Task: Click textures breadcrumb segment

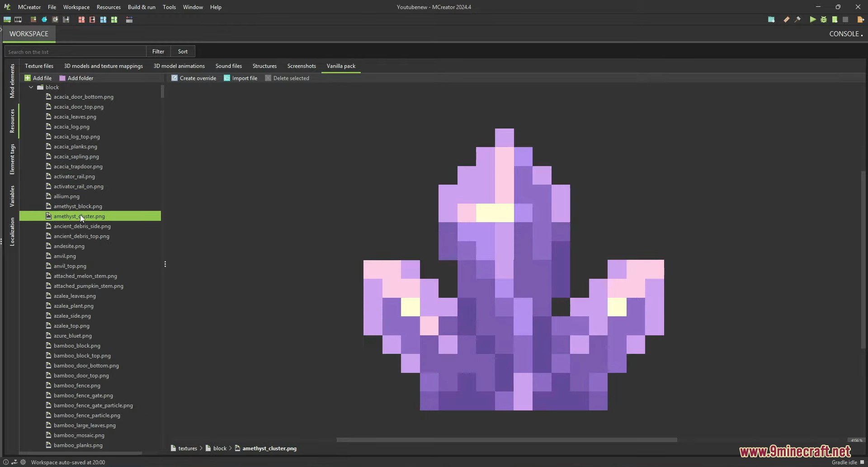Action: click(188, 448)
